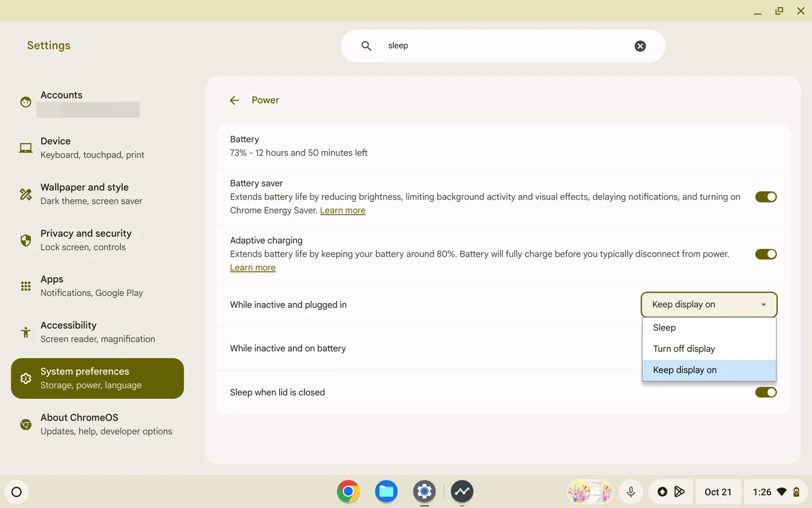The height and width of the screenshot is (508, 812).
Task: Click the Play Store tray icon
Action: click(679, 492)
